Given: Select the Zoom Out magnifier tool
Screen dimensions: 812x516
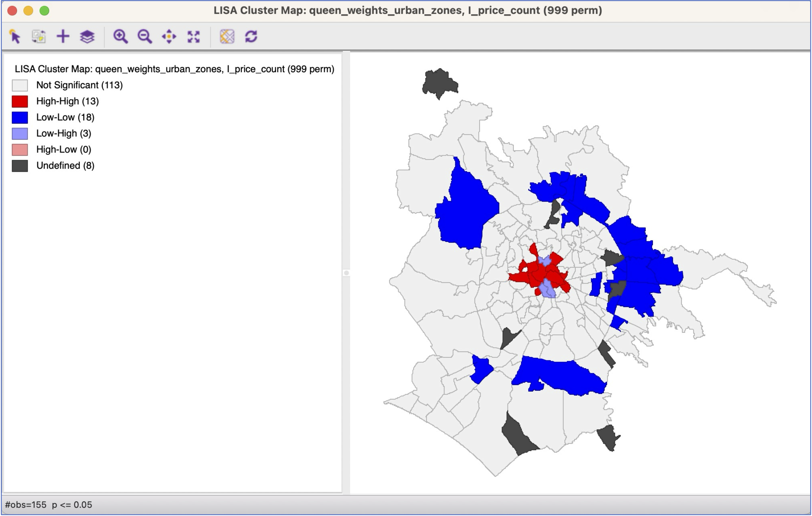Looking at the screenshot, I should tap(145, 36).
